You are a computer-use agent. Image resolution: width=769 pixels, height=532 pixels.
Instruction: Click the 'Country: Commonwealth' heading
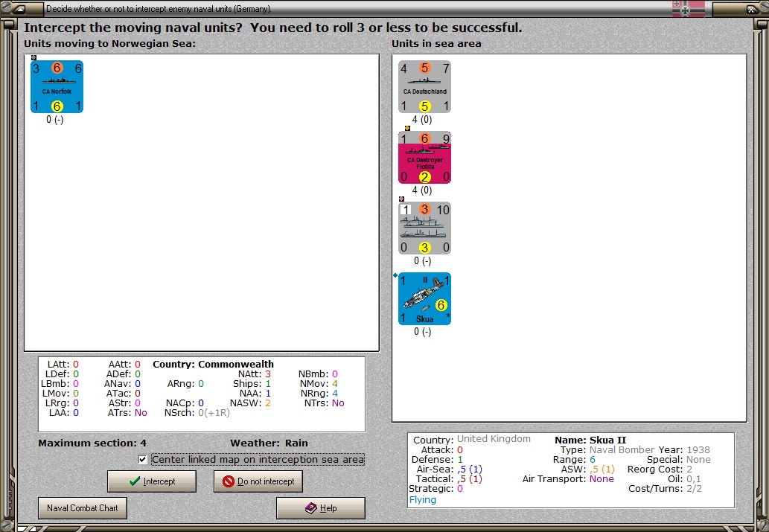point(214,365)
